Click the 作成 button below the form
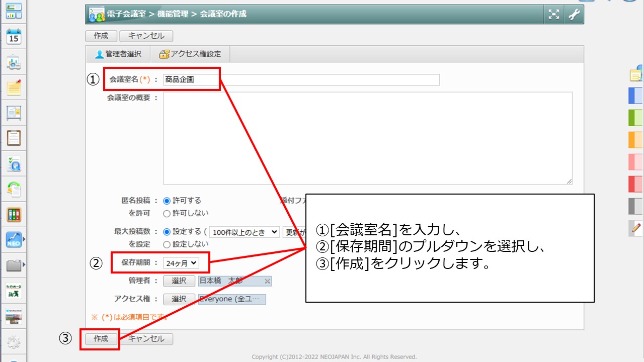The image size is (644, 362). (x=101, y=339)
